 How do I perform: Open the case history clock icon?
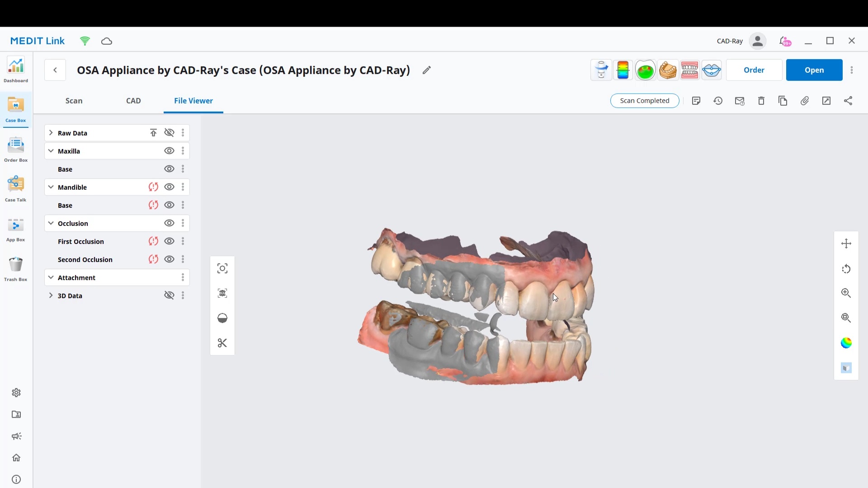click(718, 101)
